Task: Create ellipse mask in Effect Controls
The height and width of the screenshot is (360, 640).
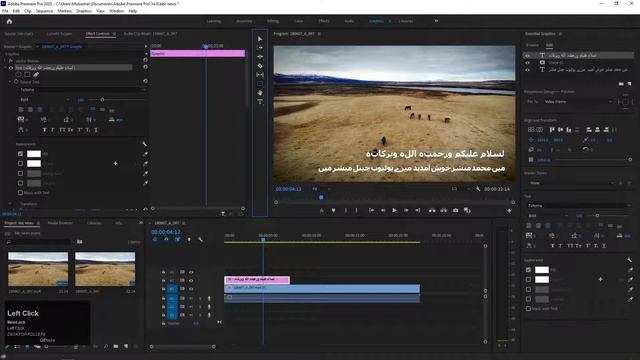Action: point(18,75)
